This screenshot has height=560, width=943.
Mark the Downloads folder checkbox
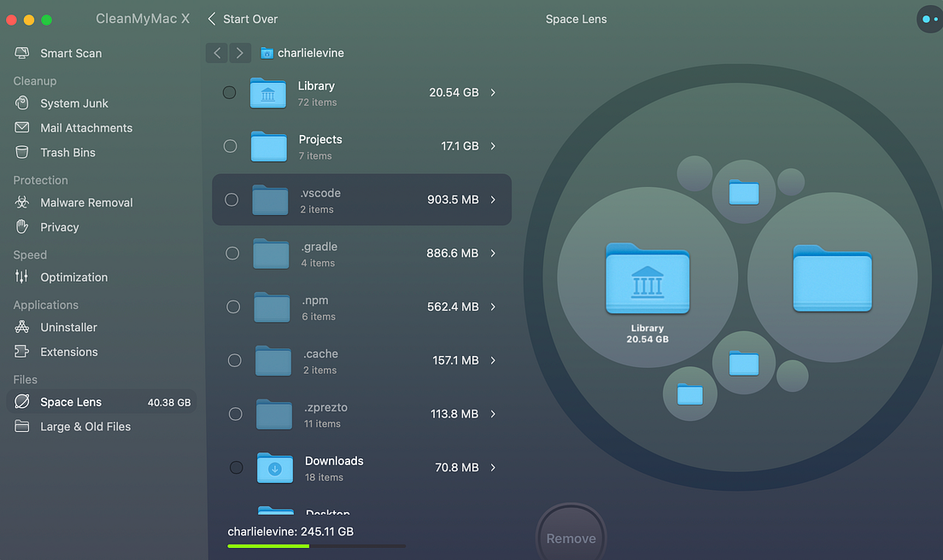(x=237, y=468)
